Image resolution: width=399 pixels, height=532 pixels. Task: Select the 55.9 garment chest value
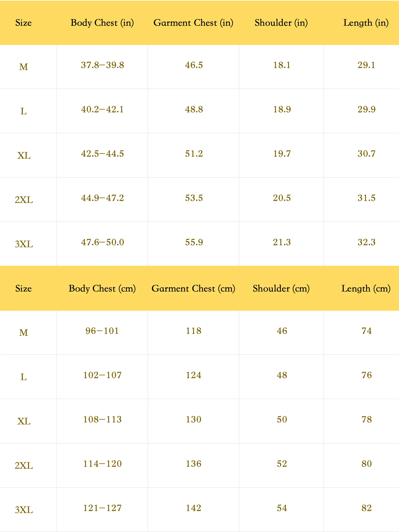click(x=194, y=242)
